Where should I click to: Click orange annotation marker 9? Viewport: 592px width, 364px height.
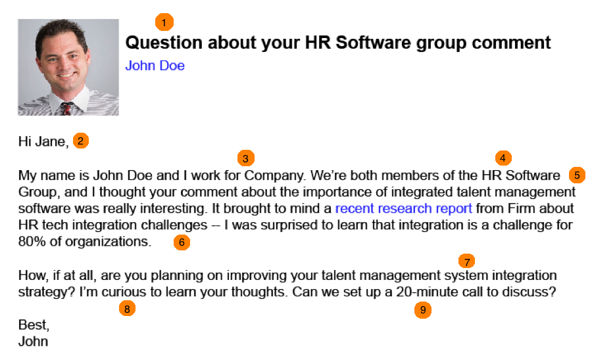click(x=423, y=309)
